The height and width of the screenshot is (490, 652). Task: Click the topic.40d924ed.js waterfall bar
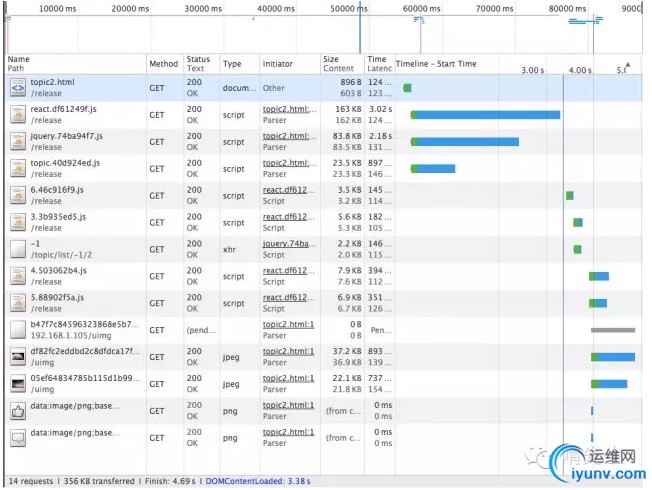pos(433,168)
